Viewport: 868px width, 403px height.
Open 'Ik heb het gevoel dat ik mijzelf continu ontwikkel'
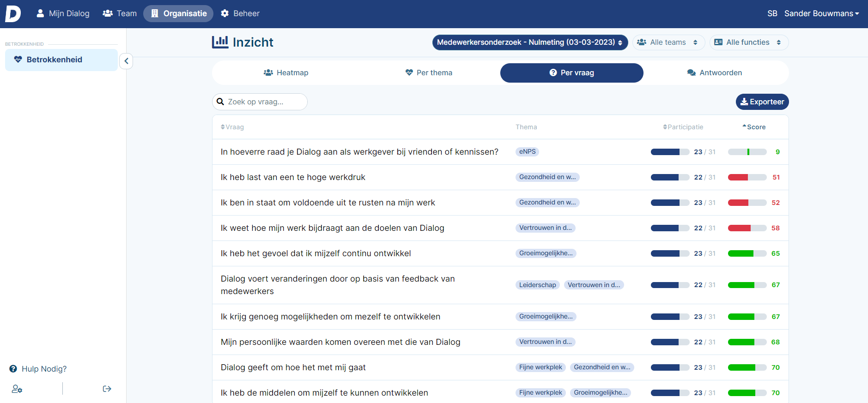click(x=316, y=253)
